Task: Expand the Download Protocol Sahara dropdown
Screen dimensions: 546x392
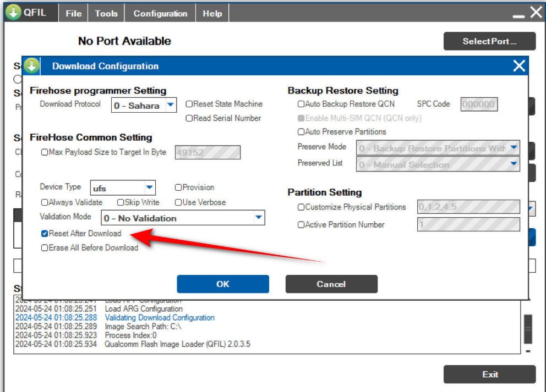Action: click(x=144, y=105)
